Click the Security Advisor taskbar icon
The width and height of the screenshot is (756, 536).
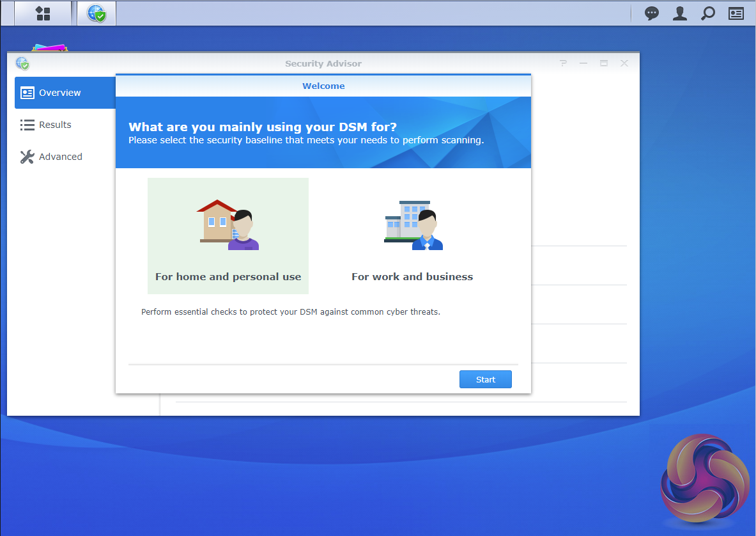(x=96, y=13)
